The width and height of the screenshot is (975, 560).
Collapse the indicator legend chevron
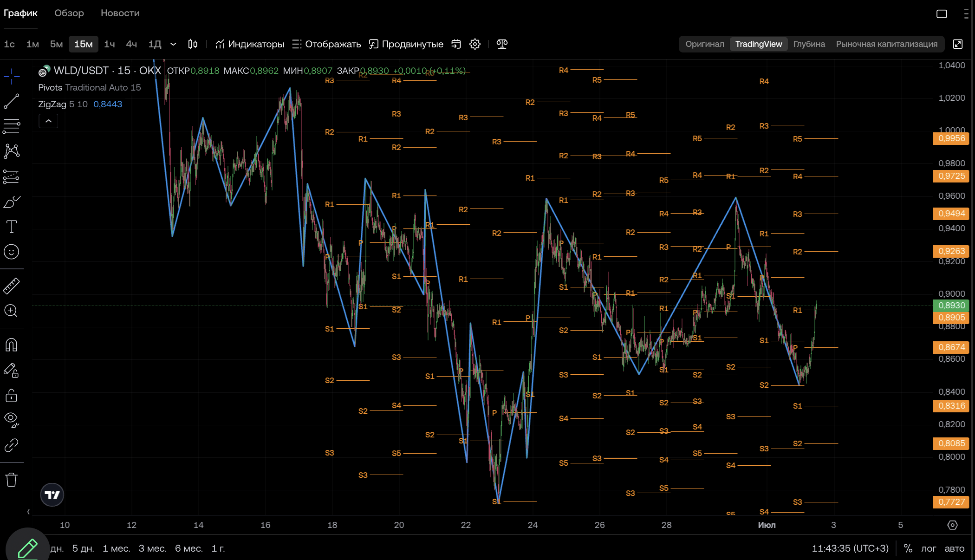click(x=48, y=121)
